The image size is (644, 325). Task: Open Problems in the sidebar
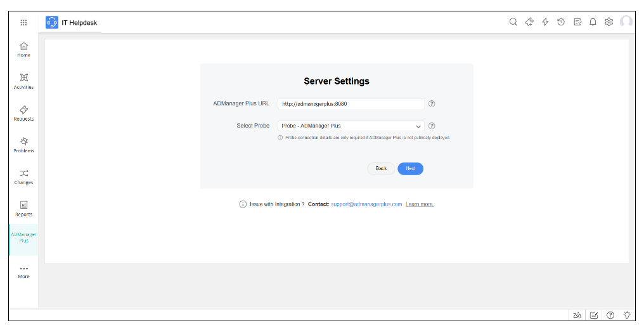24,145
